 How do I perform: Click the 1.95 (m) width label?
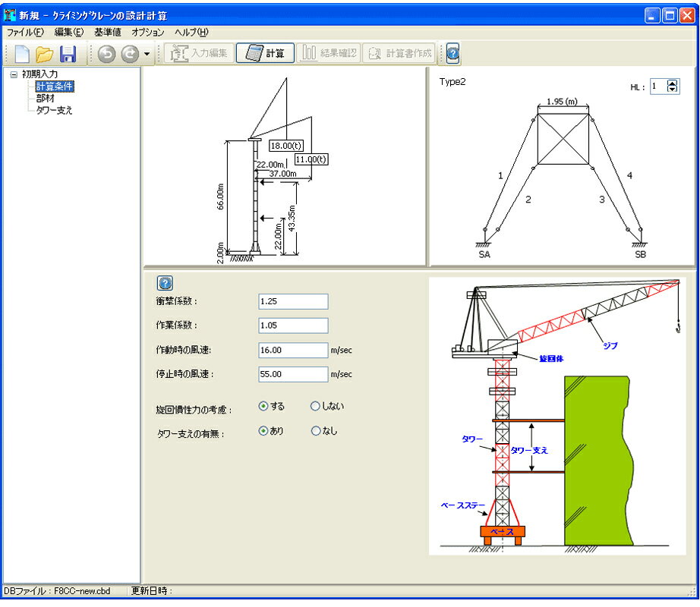562,102
